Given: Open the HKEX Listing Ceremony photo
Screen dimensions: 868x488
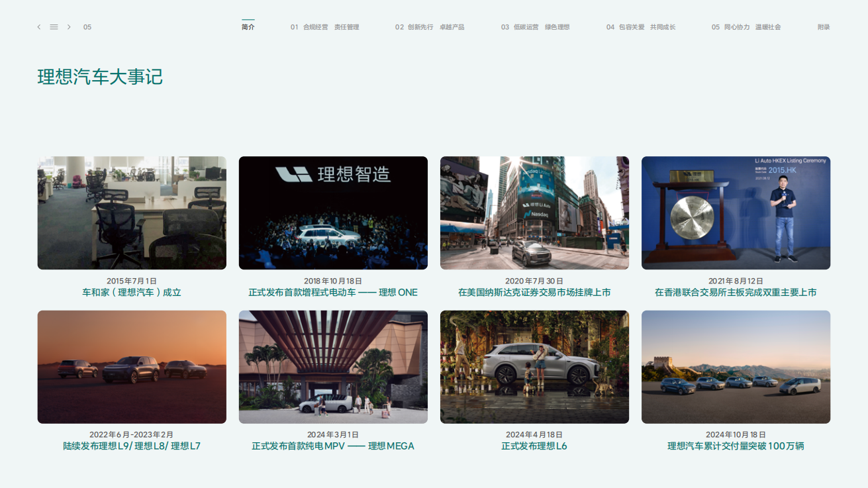Looking at the screenshot, I should (x=736, y=213).
